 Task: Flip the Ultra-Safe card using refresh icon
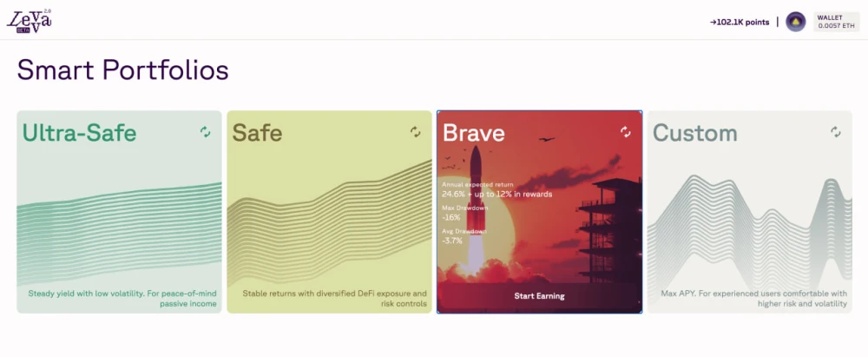pos(206,131)
